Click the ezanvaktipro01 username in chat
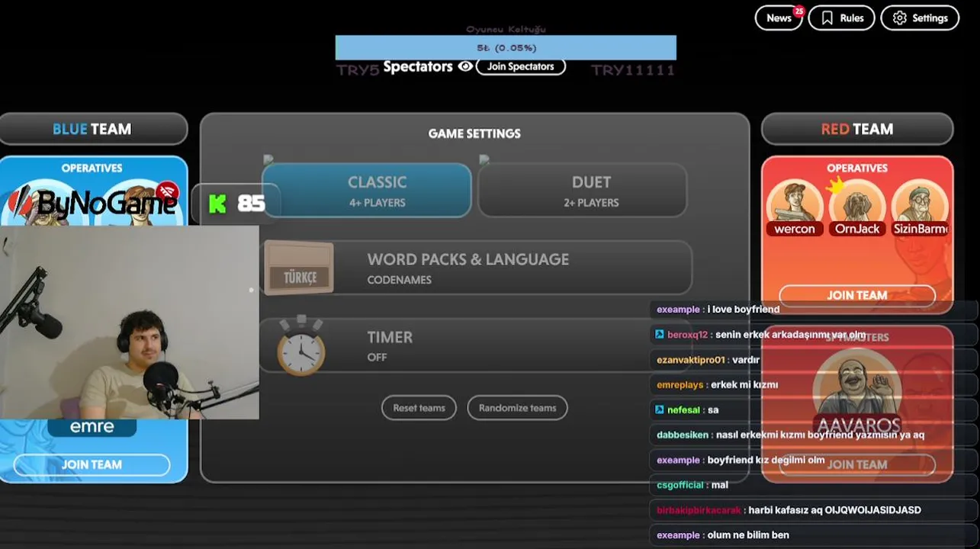This screenshot has width=980, height=549. click(x=690, y=360)
